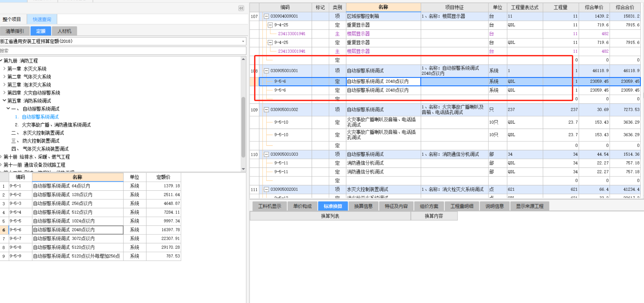Switch to 快速查询 tab
The height and width of the screenshot is (303, 644).
point(42,19)
